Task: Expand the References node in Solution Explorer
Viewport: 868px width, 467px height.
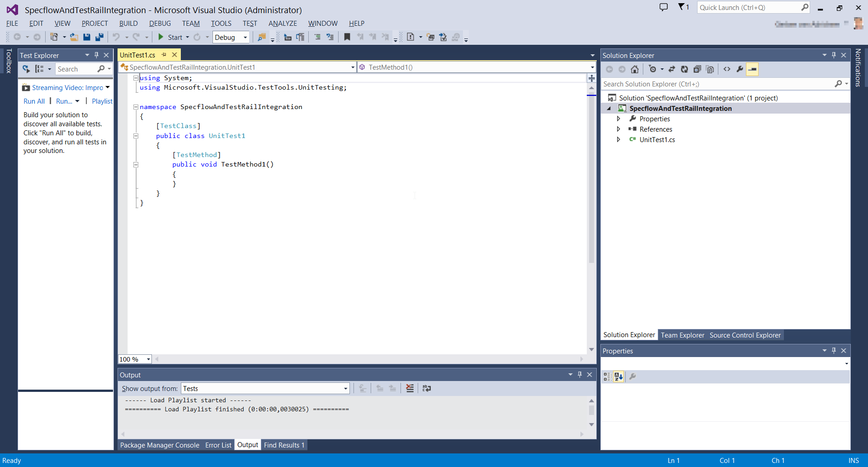Action: click(618, 129)
